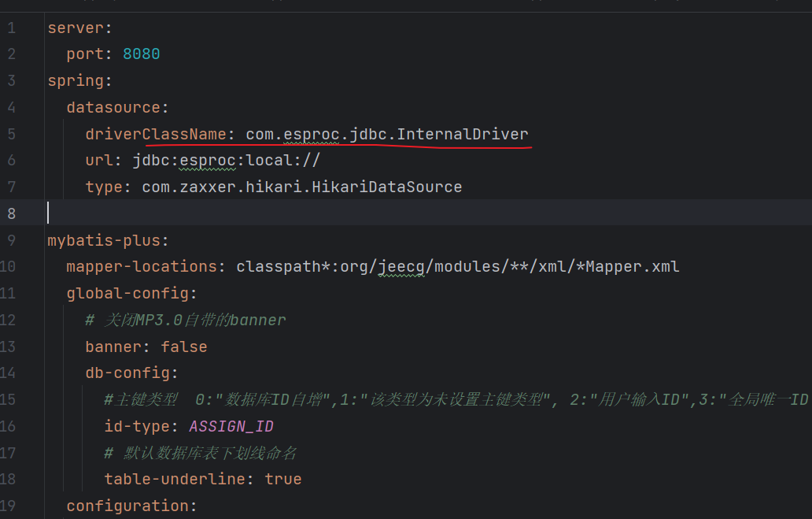Click the classpath Mapper.xml path value
The image size is (812, 519).
(457, 267)
